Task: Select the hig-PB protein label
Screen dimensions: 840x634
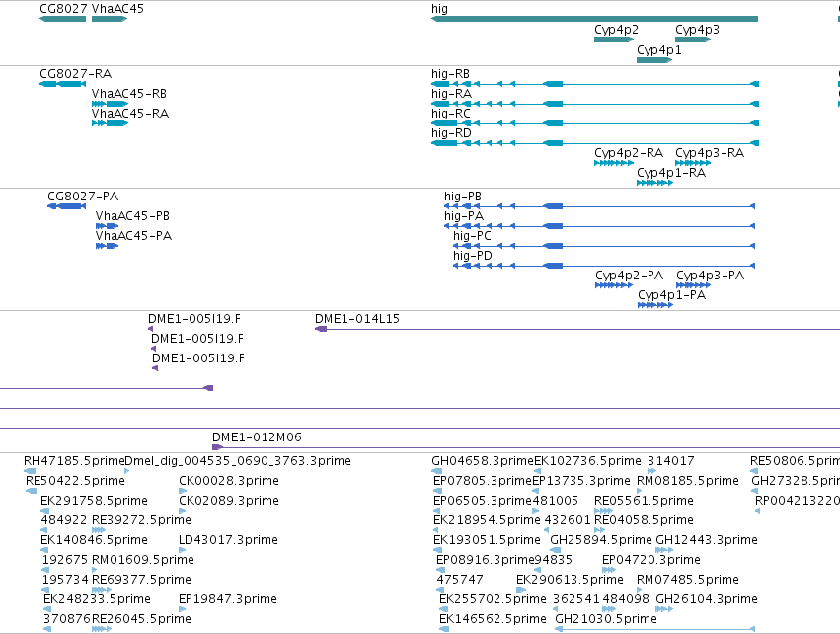Action: pos(463,197)
